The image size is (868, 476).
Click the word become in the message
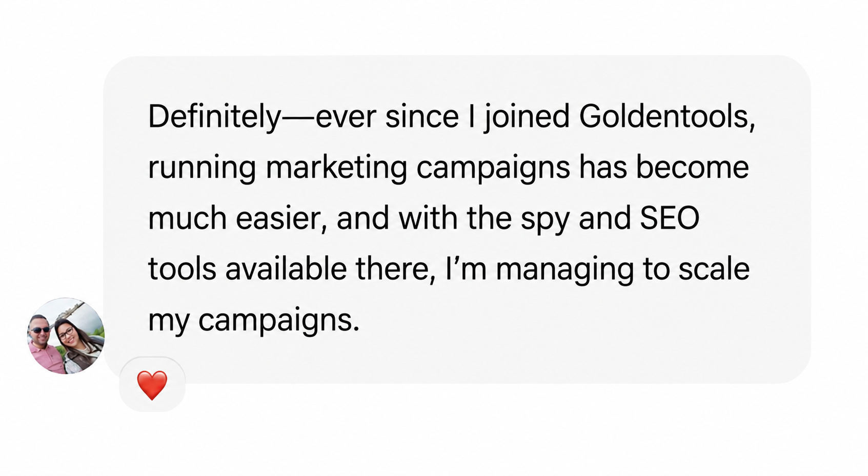point(693,167)
